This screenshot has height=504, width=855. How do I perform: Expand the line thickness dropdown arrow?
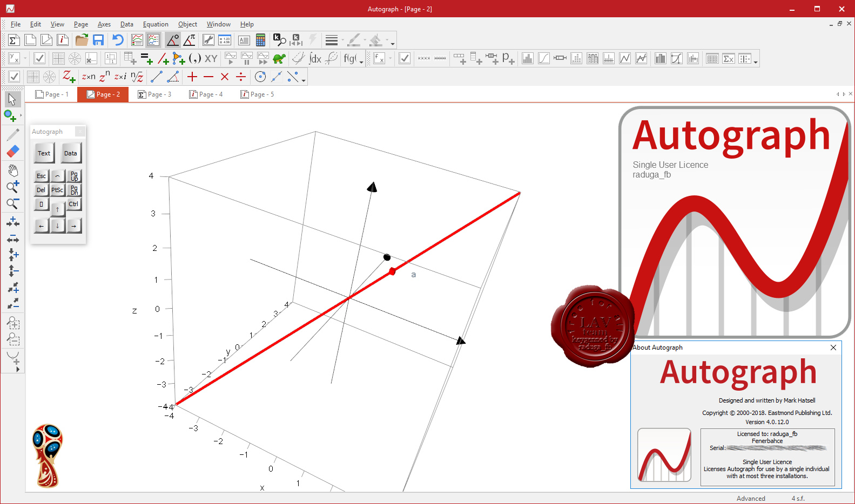[x=342, y=40]
